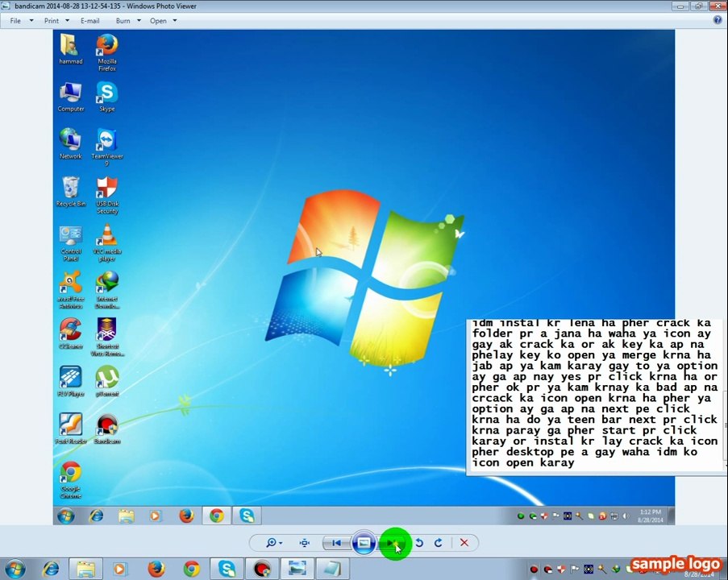Click the Network desktop icon in the picture

(x=71, y=145)
